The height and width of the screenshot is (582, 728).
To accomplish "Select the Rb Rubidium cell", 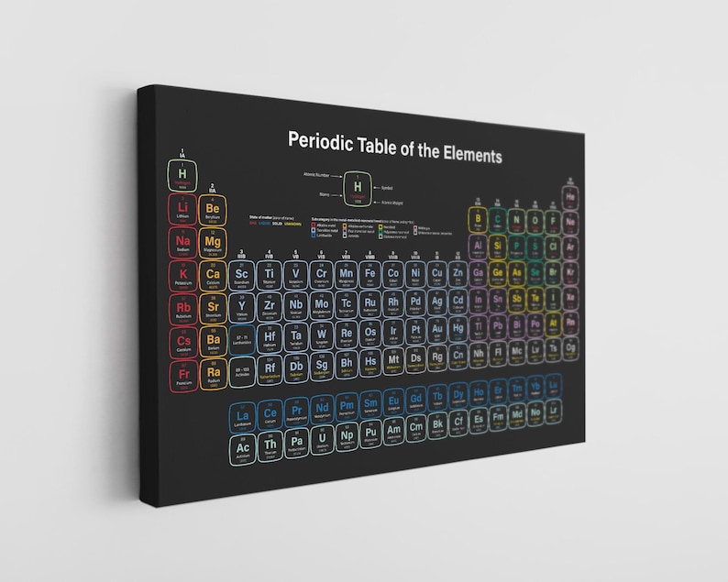I will [184, 310].
